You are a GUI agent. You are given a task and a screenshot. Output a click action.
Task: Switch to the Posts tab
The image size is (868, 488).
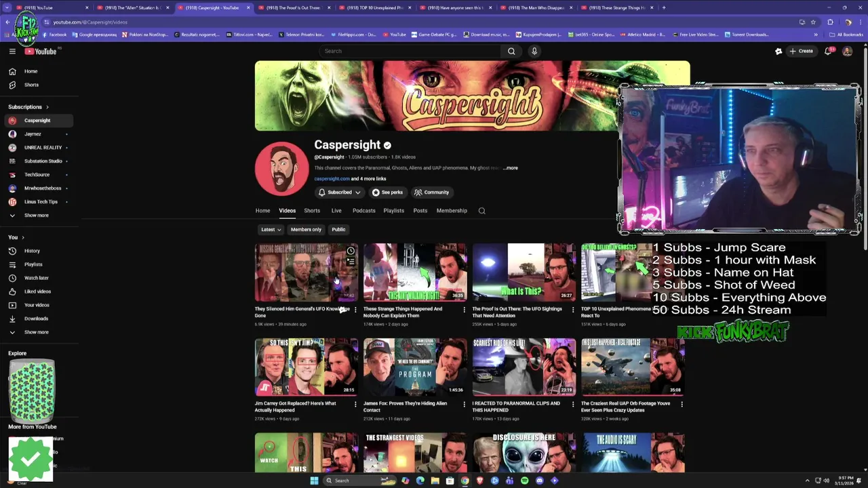tap(420, 211)
